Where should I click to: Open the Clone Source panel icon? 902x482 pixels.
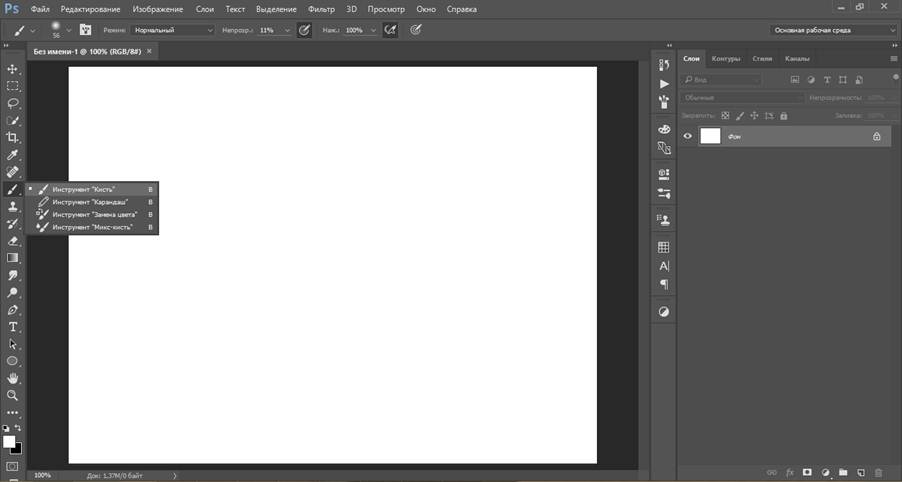coord(664,220)
